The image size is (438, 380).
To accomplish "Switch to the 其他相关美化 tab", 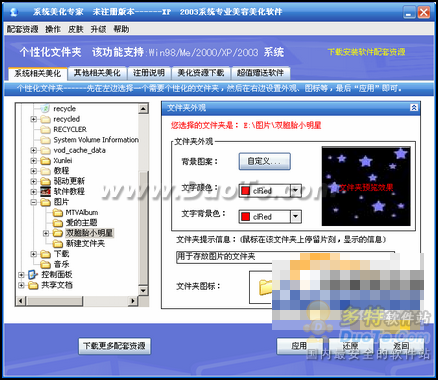I will (x=97, y=73).
